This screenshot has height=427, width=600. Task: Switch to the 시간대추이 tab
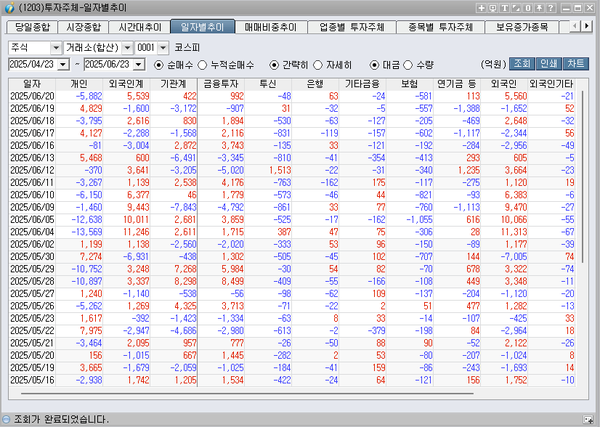point(140,27)
